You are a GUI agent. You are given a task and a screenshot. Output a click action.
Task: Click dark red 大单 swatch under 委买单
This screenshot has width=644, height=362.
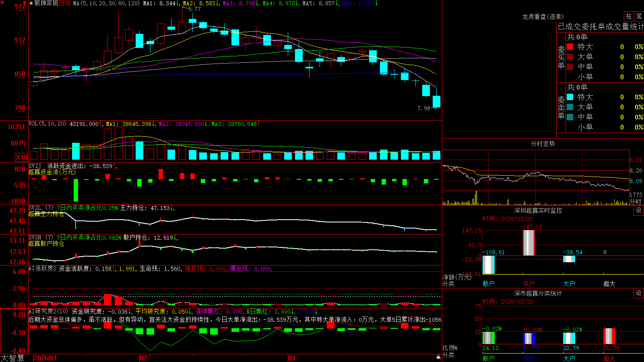[570, 57]
